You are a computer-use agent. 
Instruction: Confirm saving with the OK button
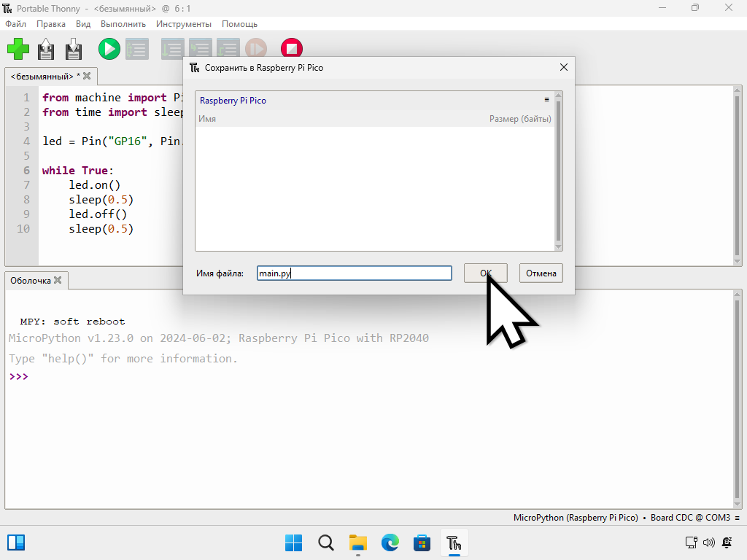point(485,273)
